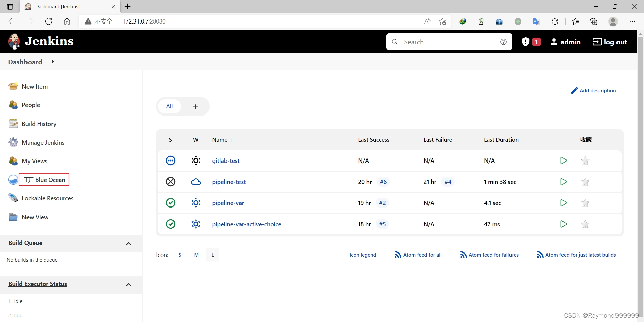Click the success status icon of pipeline-var

point(171,203)
